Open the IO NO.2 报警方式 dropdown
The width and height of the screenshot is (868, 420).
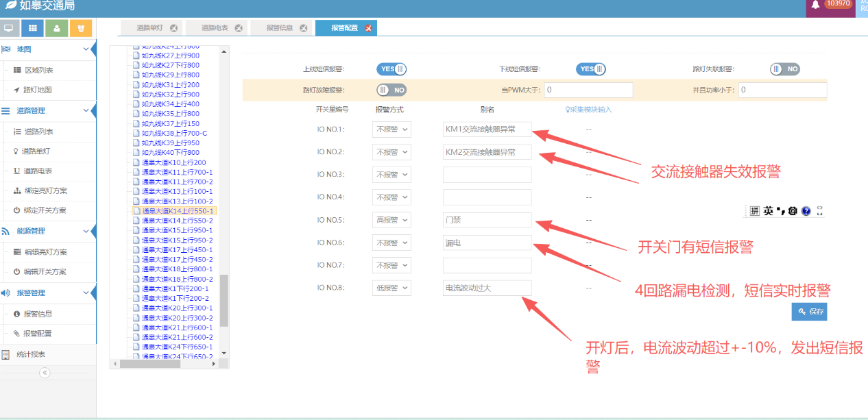(x=391, y=152)
